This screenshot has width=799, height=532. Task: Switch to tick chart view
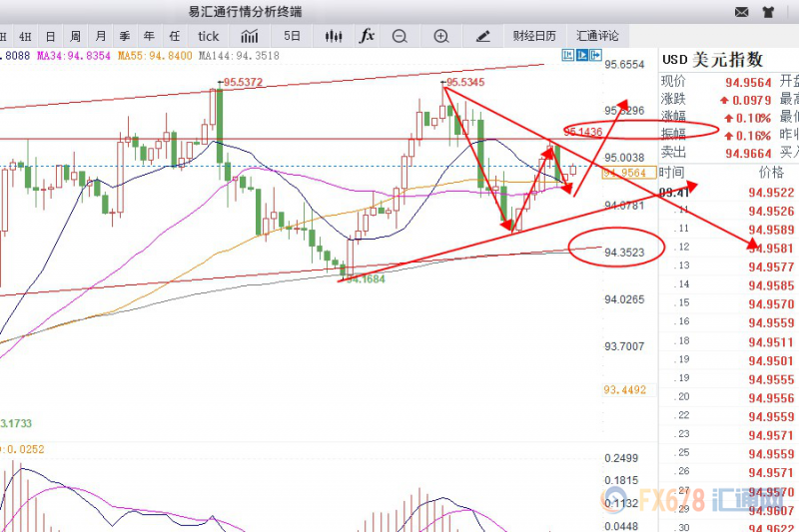(208, 36)
